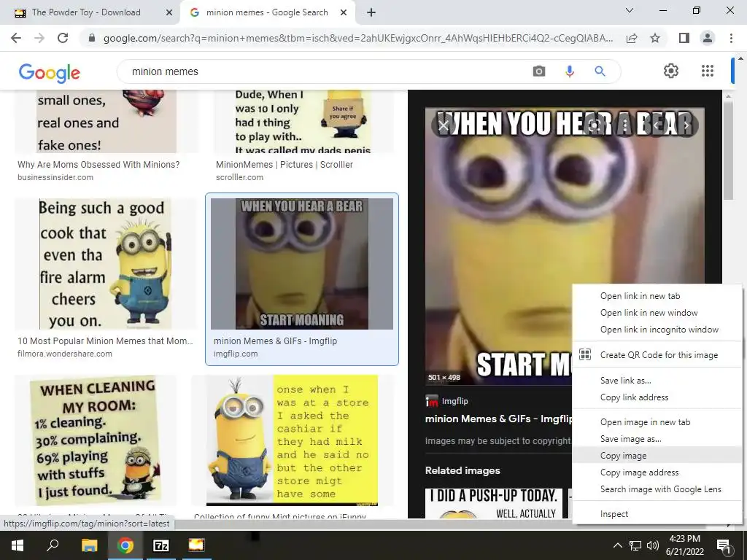The height and width of the screenshot is (560, 747).
Task: Close the minion memes tab
Action: [x=344, y=12]
